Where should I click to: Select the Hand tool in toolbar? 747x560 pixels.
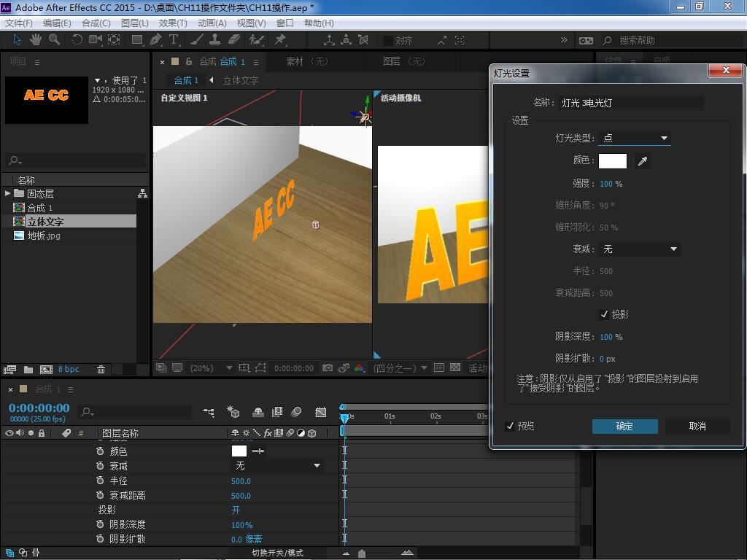35,40
